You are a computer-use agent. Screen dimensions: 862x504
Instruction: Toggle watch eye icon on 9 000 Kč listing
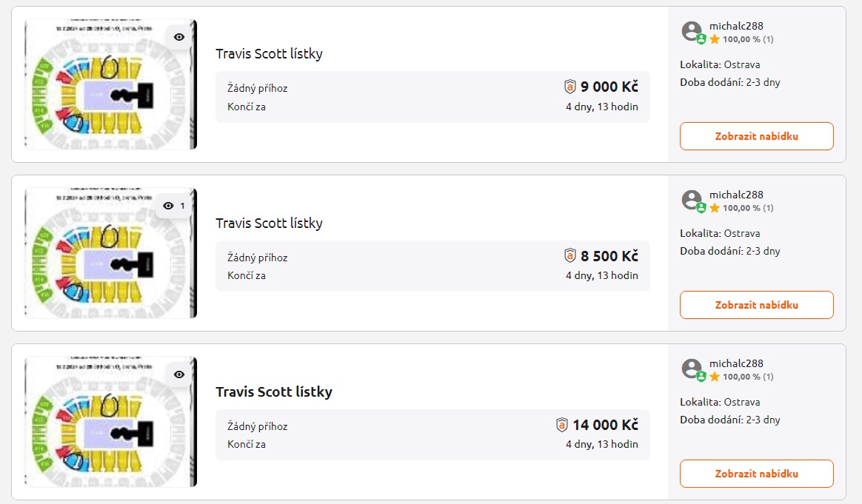(179, 37)
